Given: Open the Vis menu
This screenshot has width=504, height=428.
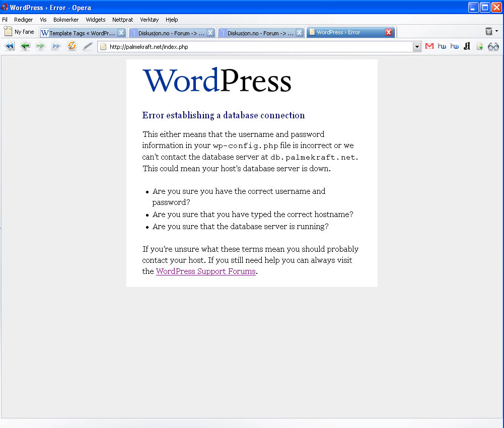Looking at the screenshot, I should [43, 20].
